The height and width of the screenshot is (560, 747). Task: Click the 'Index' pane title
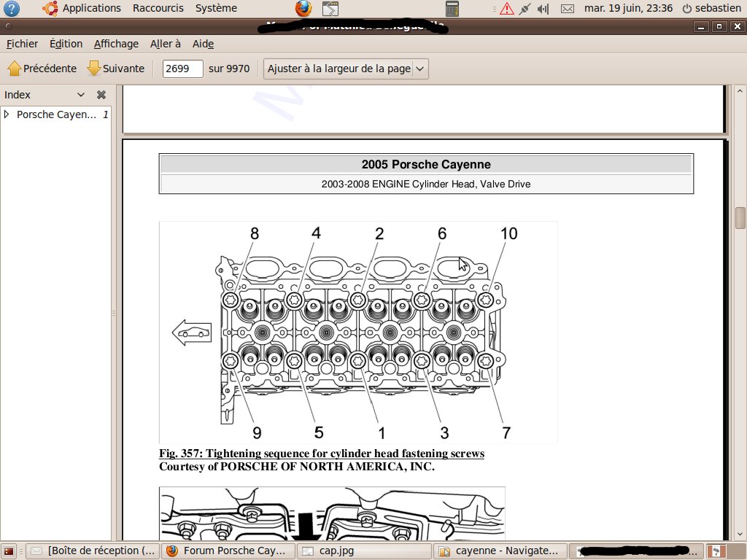[18, 95]
